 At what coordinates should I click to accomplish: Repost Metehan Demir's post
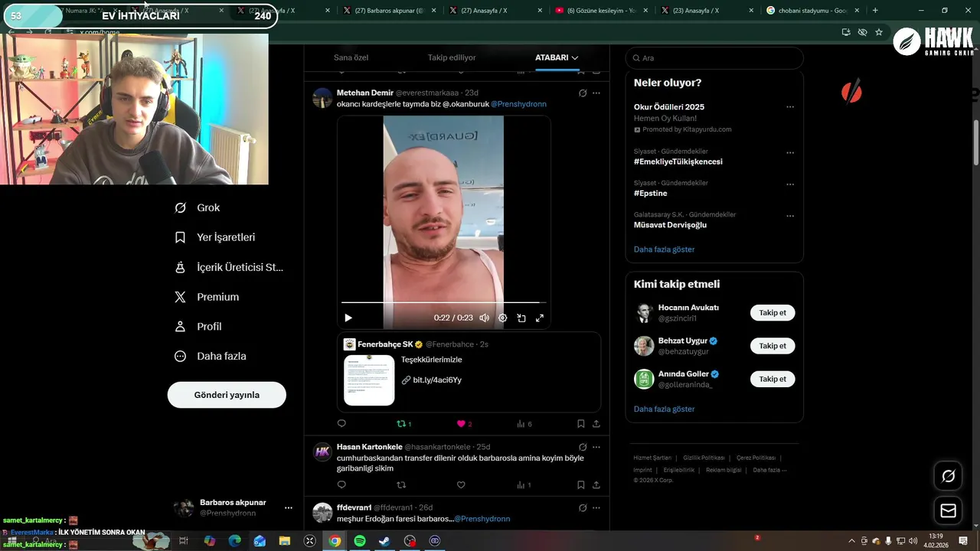[x=403, y=423]
